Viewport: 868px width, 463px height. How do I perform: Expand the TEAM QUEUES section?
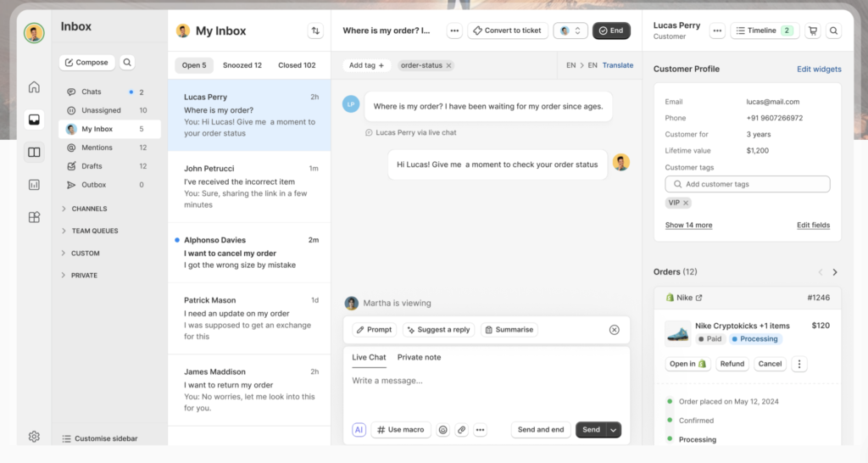64,231
